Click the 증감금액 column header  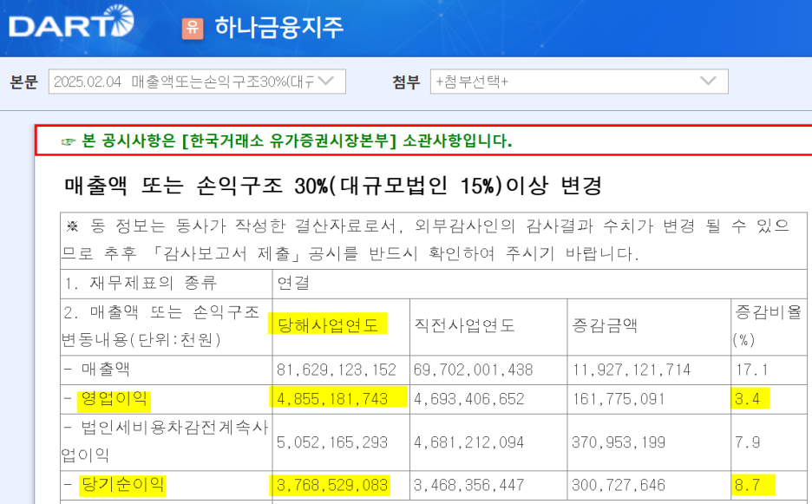(605, 325)
